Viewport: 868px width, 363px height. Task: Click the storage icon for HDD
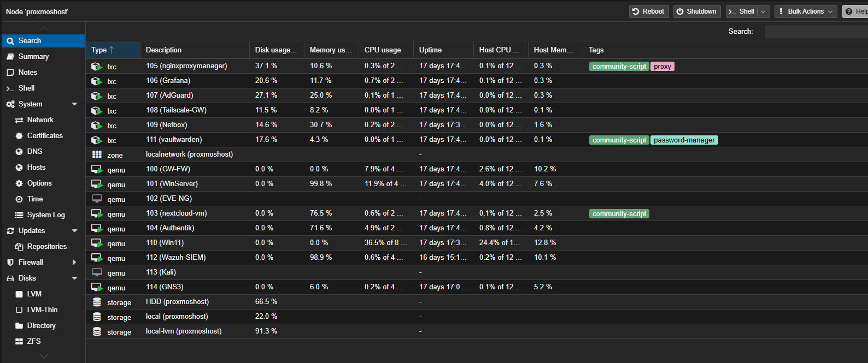(x=97, y=302)
